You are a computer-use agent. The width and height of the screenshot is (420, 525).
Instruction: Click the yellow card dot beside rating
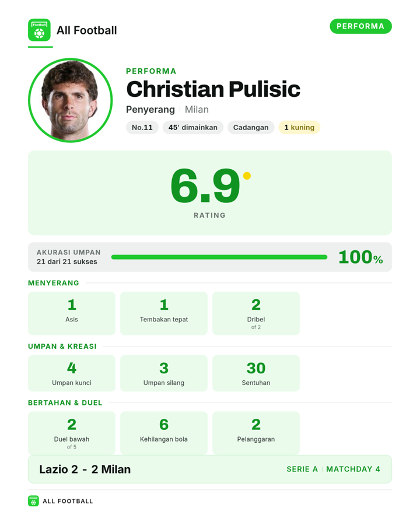tap(247, 176)
